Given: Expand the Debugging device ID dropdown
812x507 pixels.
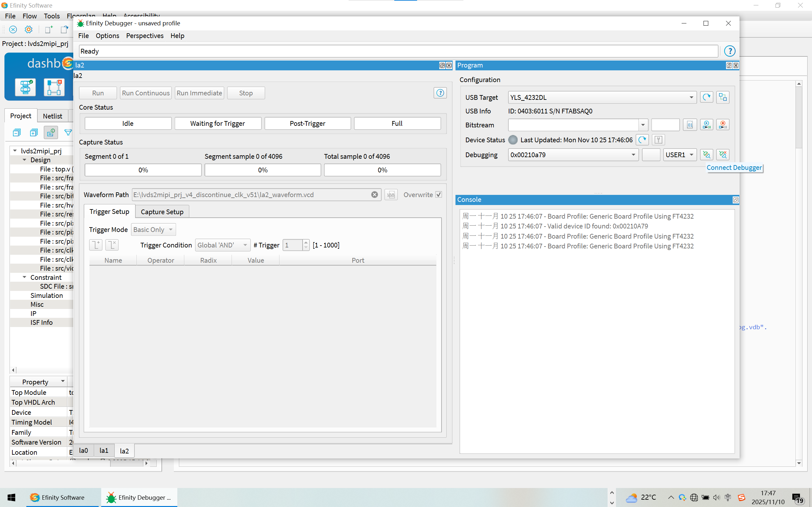Looking at the screenshot, I should click(x=633, y=155).
